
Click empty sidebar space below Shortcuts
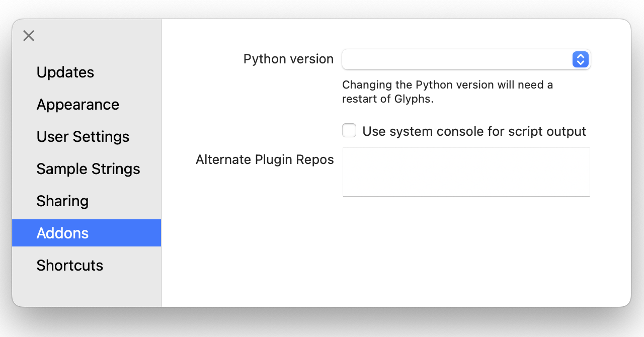point(87,291)
